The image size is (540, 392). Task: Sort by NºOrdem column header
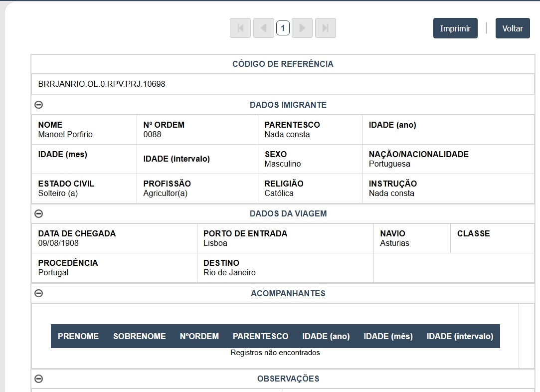[199, 336]
